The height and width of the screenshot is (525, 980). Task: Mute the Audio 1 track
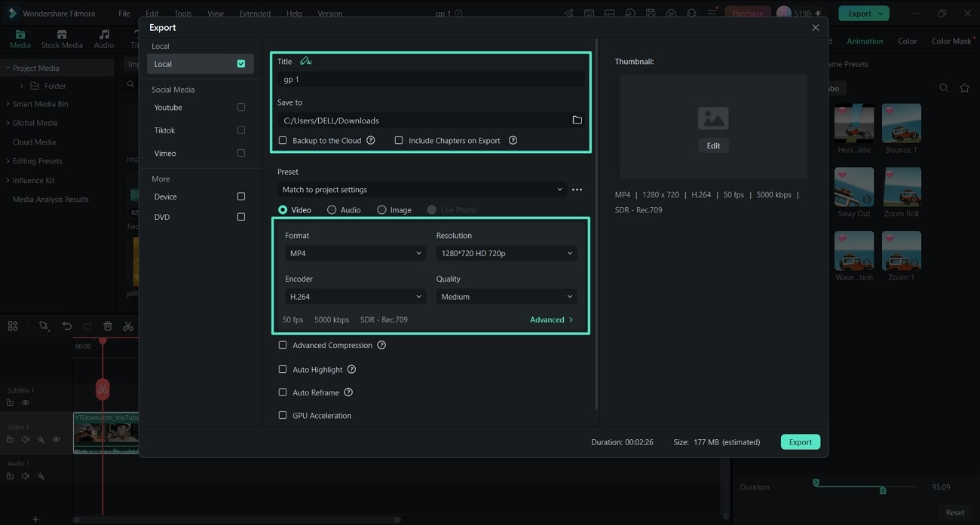(x=25, y=476)
